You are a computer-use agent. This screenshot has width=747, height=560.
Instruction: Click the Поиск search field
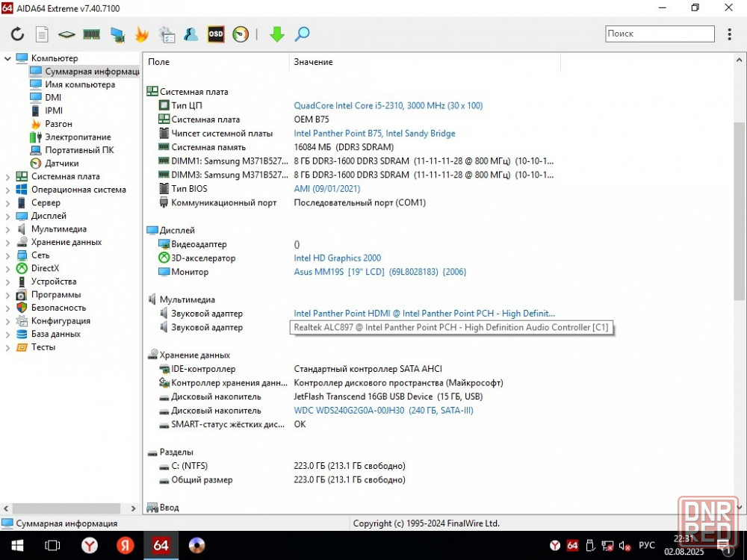click(x=660, y=34)
